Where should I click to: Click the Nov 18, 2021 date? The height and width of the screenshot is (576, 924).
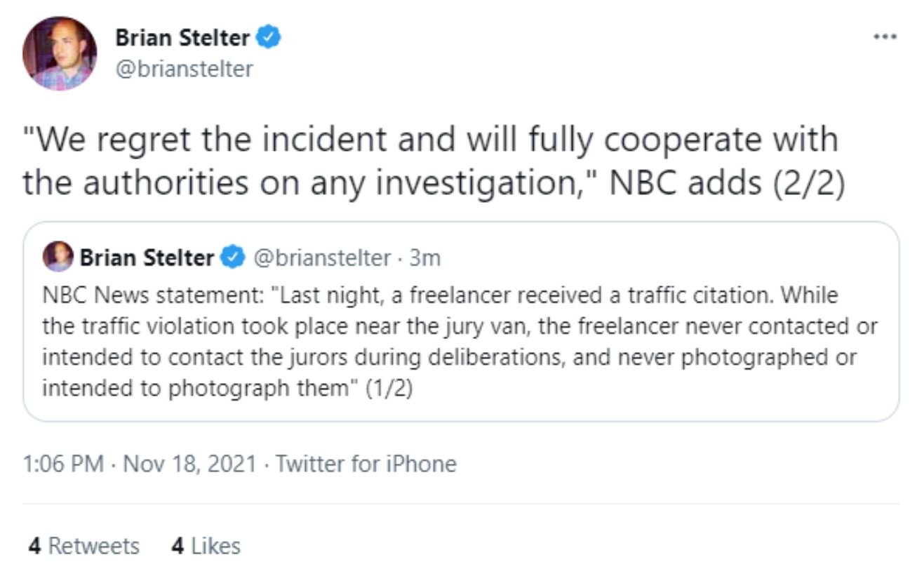coord(189,464)
